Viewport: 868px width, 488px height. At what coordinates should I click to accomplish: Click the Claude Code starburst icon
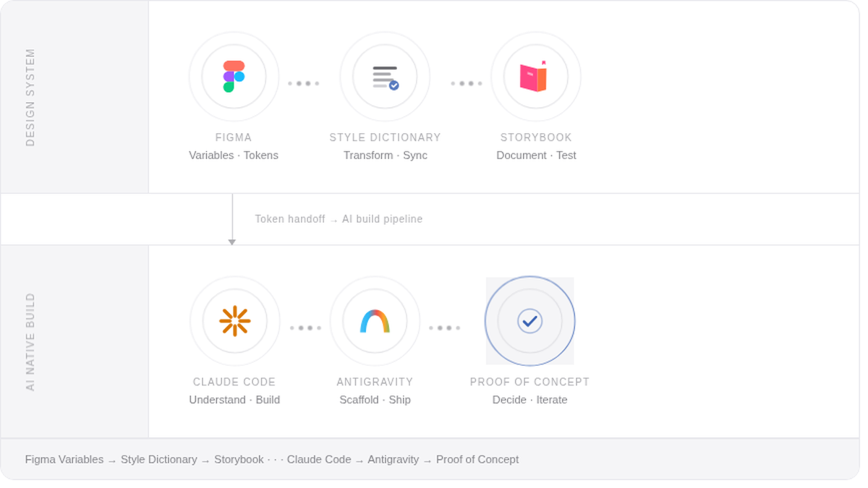click(x=234, y=320)
